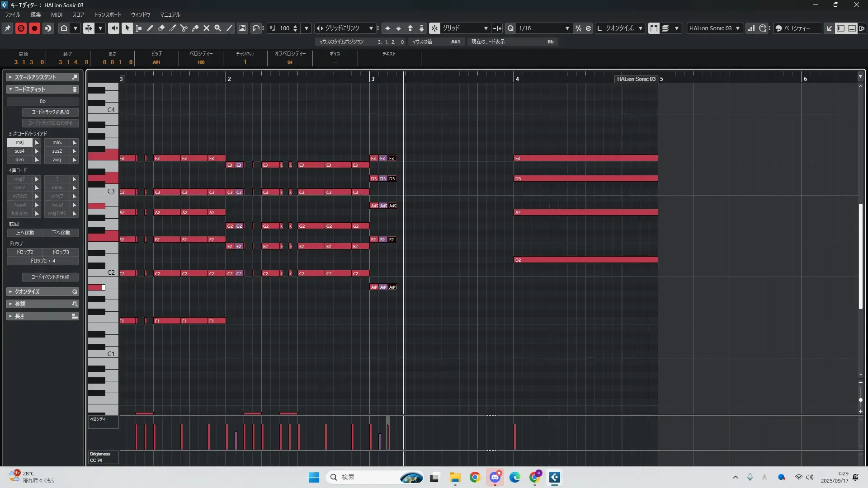Click the コードトラックを追加 button
This screenshot has width=868, height=488.
click(x=50, y=112)
